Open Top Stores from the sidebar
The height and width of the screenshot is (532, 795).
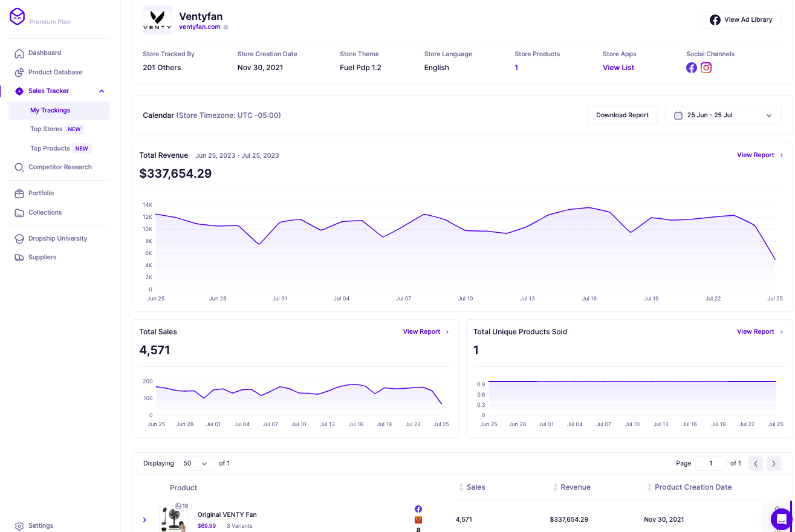[47, 129]
